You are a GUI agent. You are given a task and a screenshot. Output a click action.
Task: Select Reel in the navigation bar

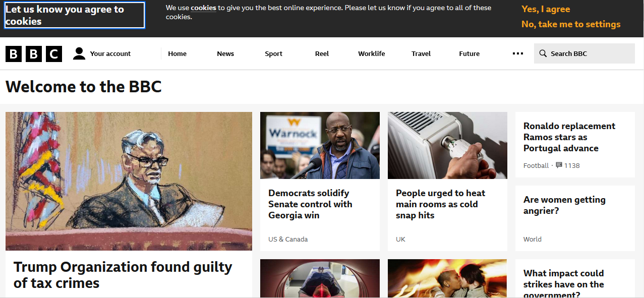pos(322,53)
